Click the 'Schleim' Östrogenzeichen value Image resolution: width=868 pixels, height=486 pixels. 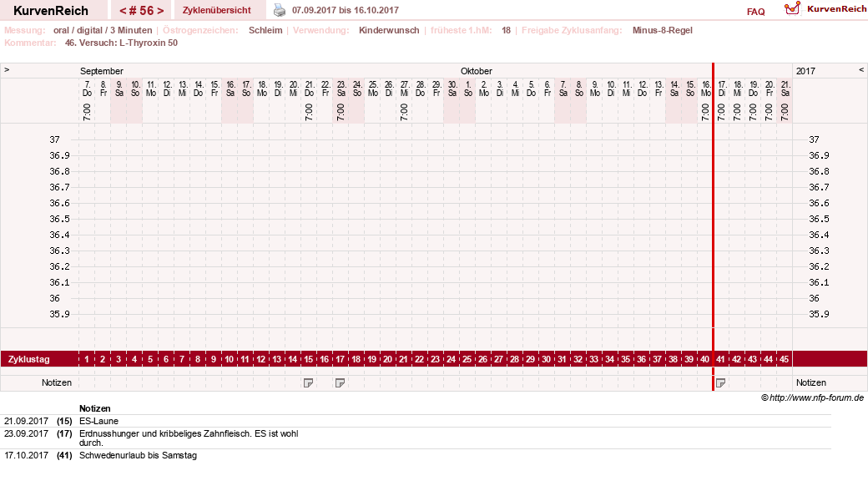click(265, 30)
